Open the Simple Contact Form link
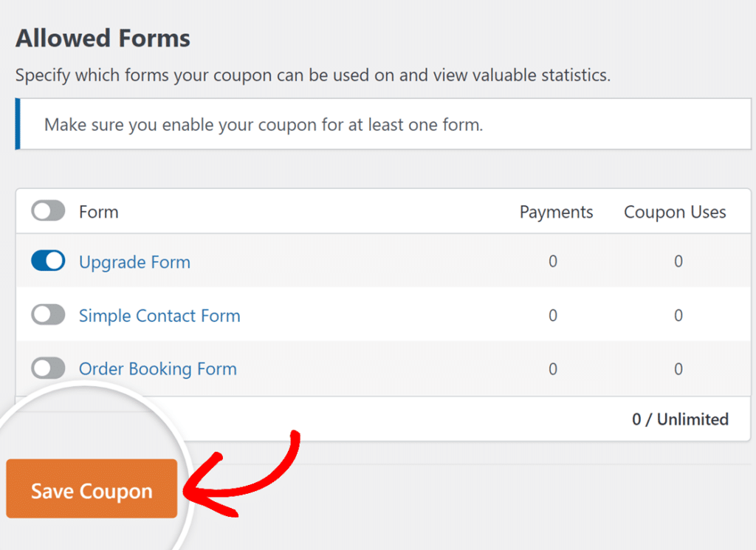The width and height of the screenshot is (756, 550). pyautogui.click(x=159, y=315)
